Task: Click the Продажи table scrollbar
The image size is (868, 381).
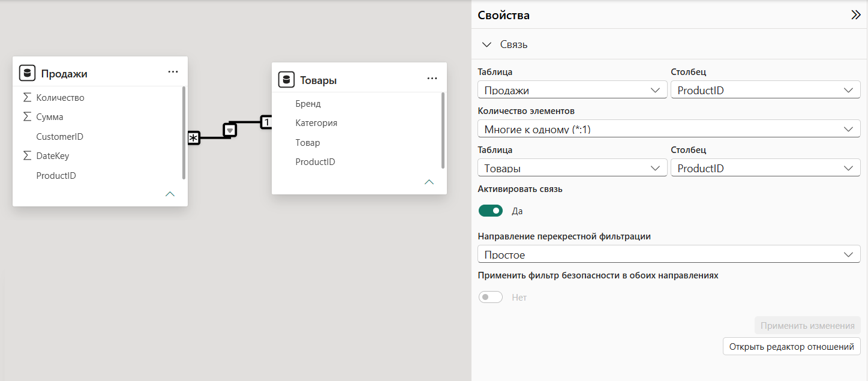Action: [184, 133]
